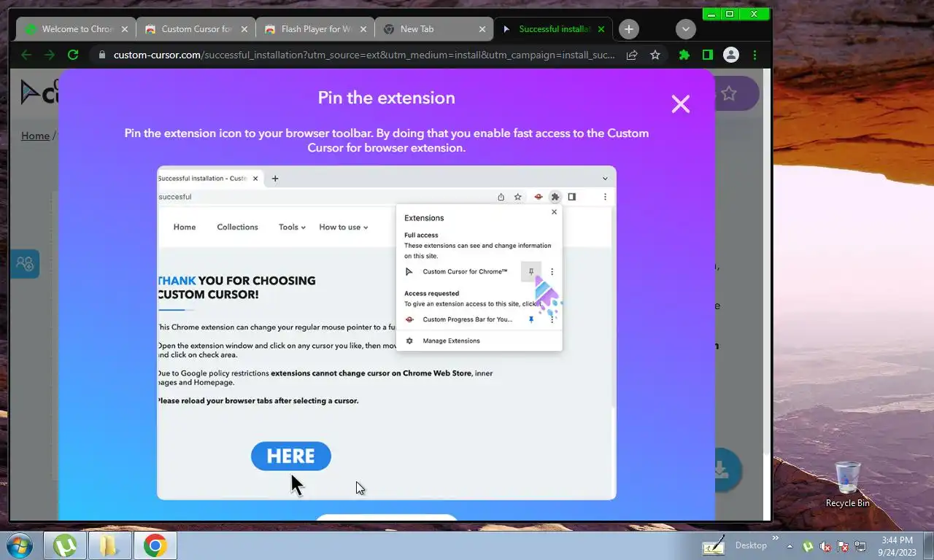Screen dimensions: 934x560
Task: Switch to the Flash Player for W tab
Action: click(315, 29)
